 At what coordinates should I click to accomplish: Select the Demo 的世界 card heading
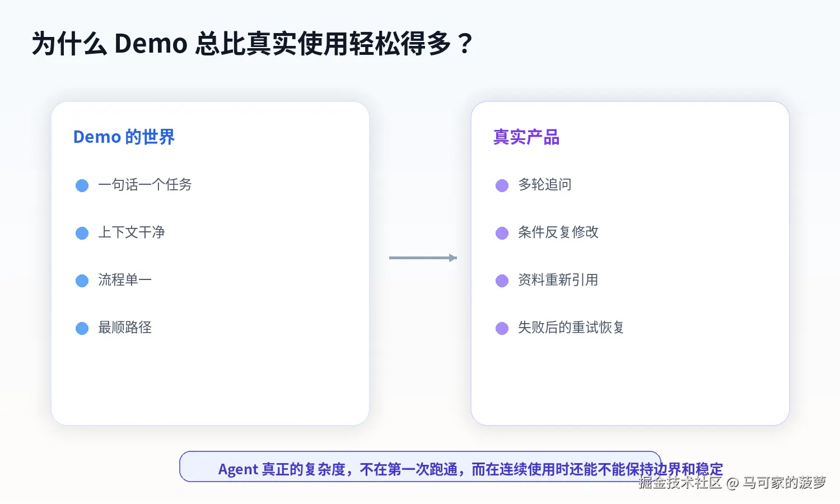point(124,137)
